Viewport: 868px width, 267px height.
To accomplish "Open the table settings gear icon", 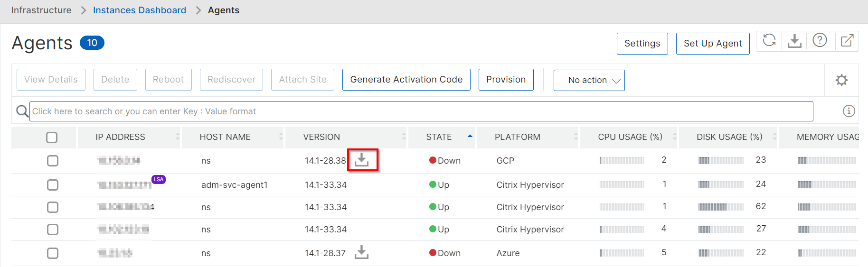I will 841,80.
